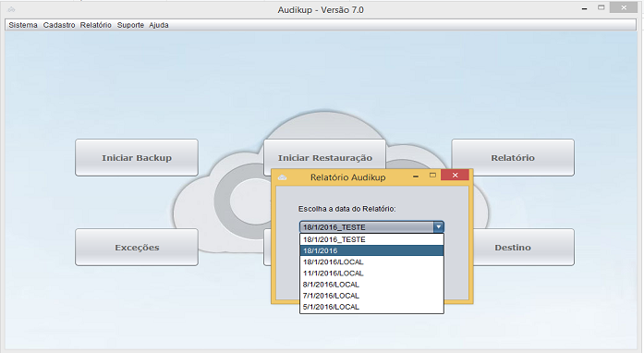Close the Audikup main window
644x353 pixels.
pyautogui.click(x=624, y=7)
